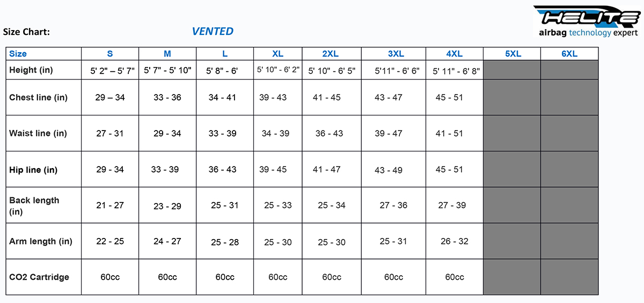
Task: Select the 2XL size column header
Action: point(331,54)
